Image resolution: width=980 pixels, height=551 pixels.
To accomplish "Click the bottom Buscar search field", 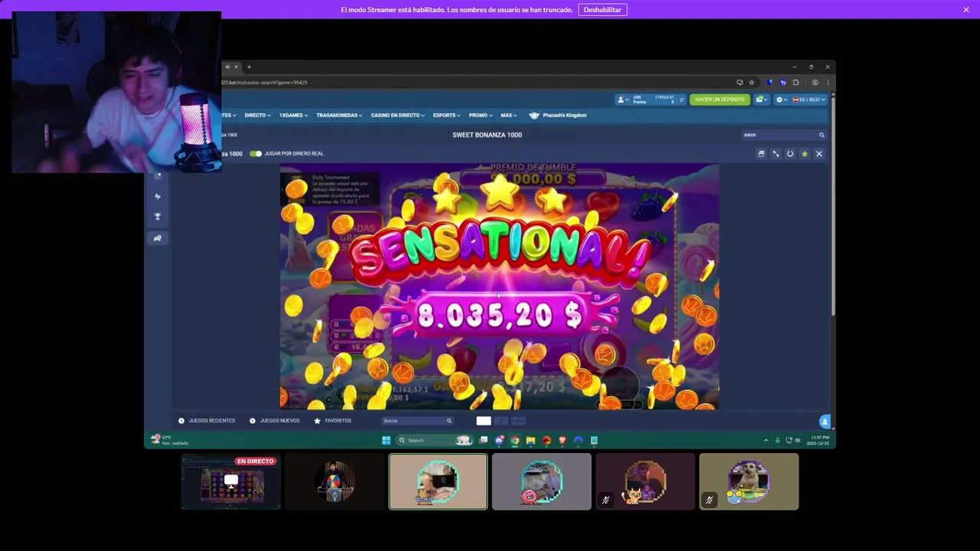I will tap(417, 420).
